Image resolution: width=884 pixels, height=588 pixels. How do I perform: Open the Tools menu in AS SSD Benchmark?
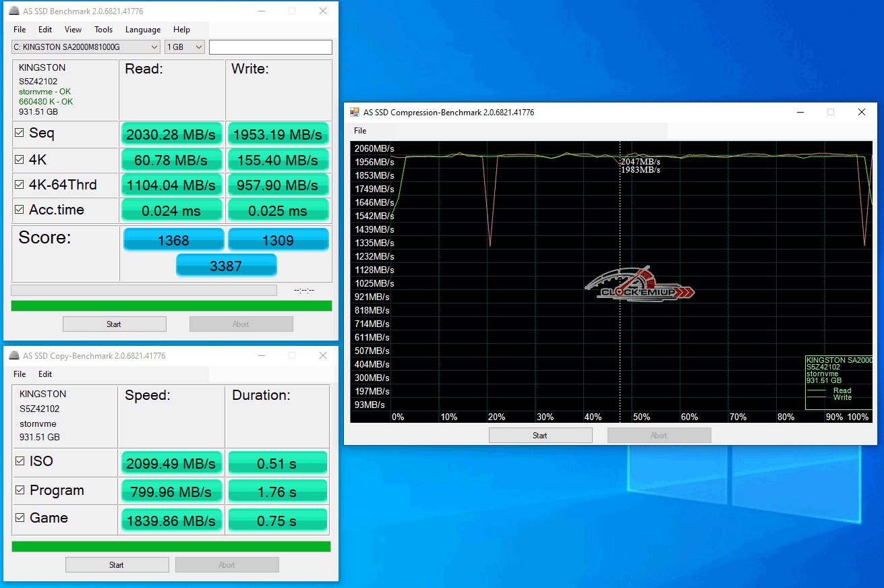(103, 30)
